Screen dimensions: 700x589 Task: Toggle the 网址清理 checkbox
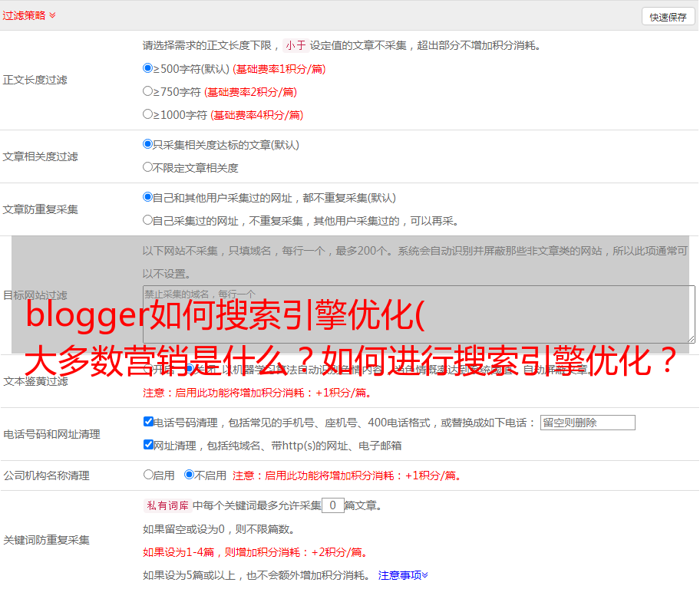(148, 445)
